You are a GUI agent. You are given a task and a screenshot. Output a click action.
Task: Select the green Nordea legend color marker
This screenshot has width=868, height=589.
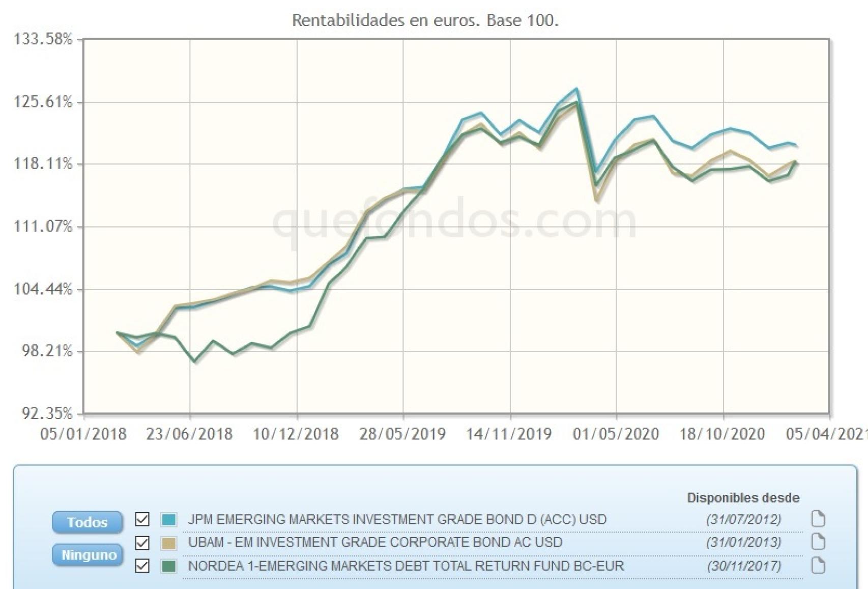pos(168,565)
